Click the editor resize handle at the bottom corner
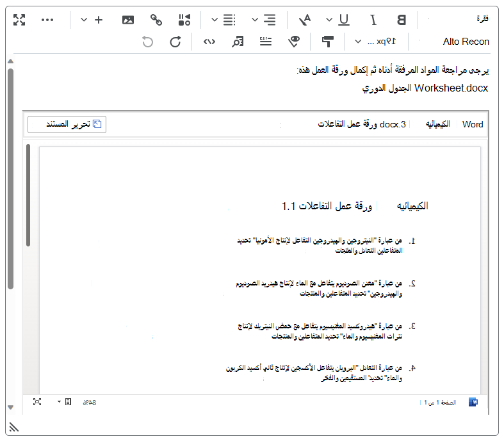The width and height of the screenshot is (504, 441). pyautogui.click(x=14, y=427)
